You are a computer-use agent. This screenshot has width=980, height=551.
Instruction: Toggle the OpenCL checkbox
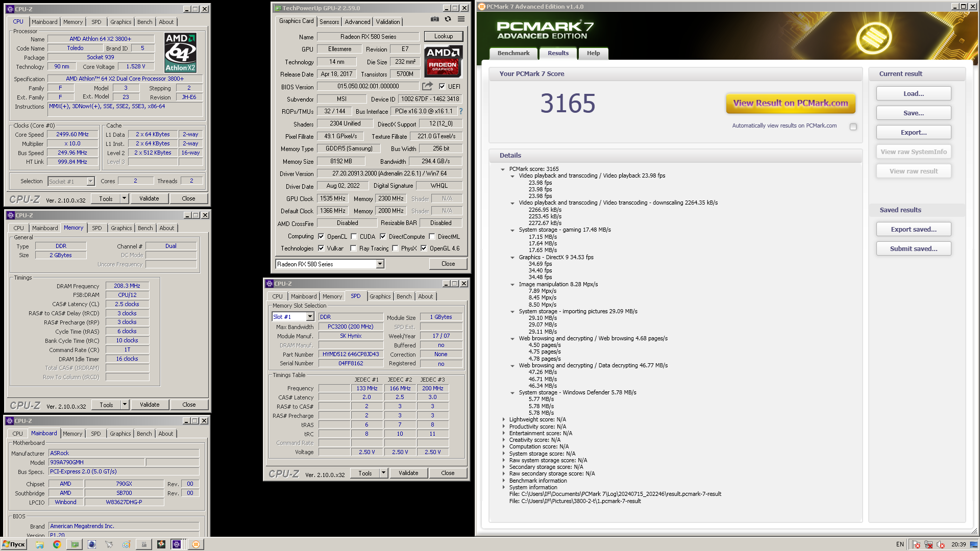(x=321, y=236)
